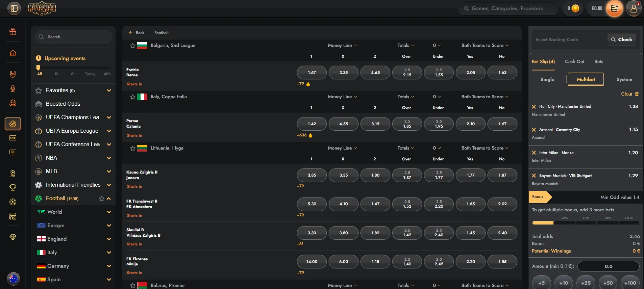Image resolution: width=644 pixels, height=289 pixels.
Task: Open Totals dropdown for Italy, Coppa Italia
Action: 406,97
